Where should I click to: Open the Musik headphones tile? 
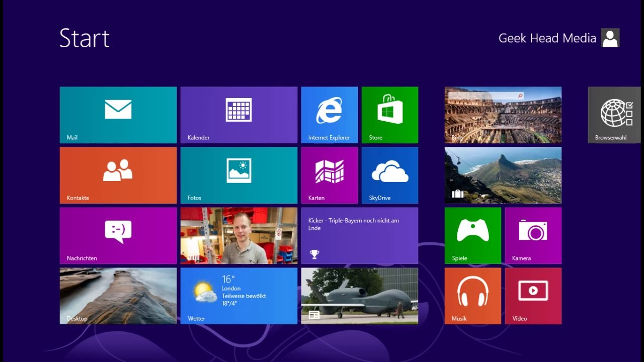click(473, 296)
